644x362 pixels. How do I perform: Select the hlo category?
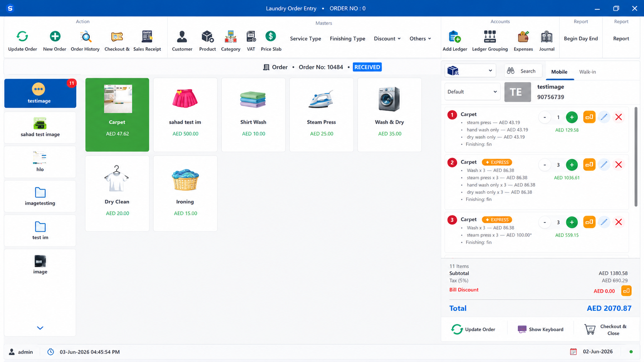pyautogui.click(x=40, y=162)
